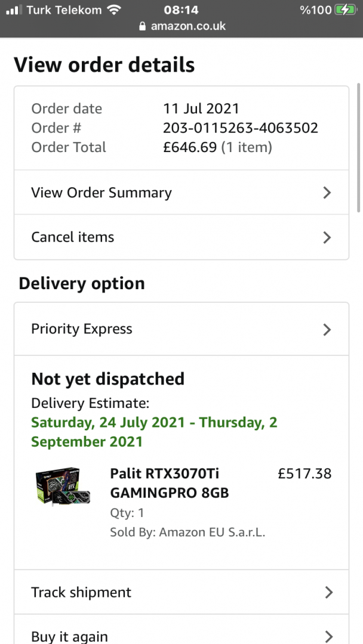Viewport: 363px width, 644px height.
Task: Tap the Track shipment chevron arrow
Action: (x=328, y=592)
